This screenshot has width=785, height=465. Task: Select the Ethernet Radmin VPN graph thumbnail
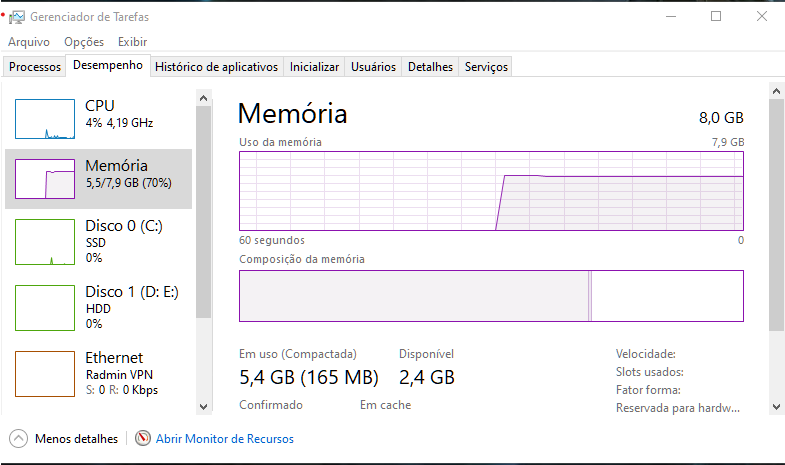tap(45, 374)
